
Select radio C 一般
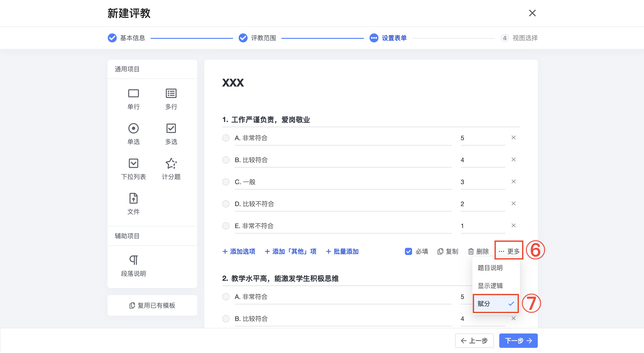[x=226, y=182]
